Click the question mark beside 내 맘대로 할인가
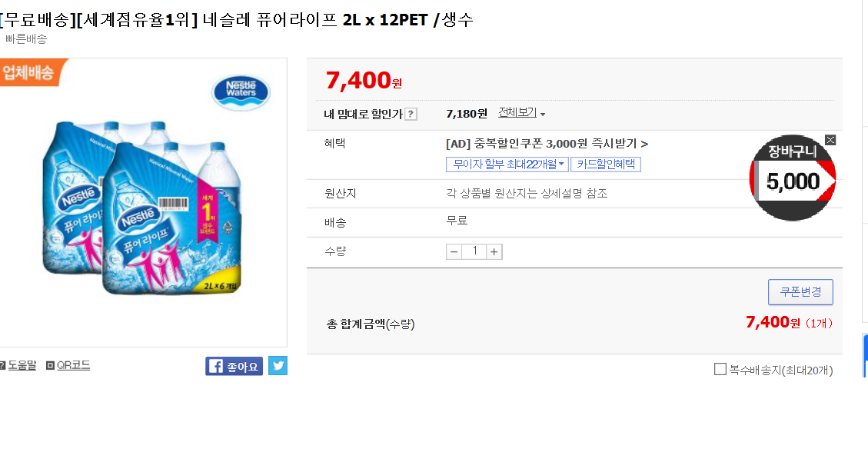 point(411,115)
